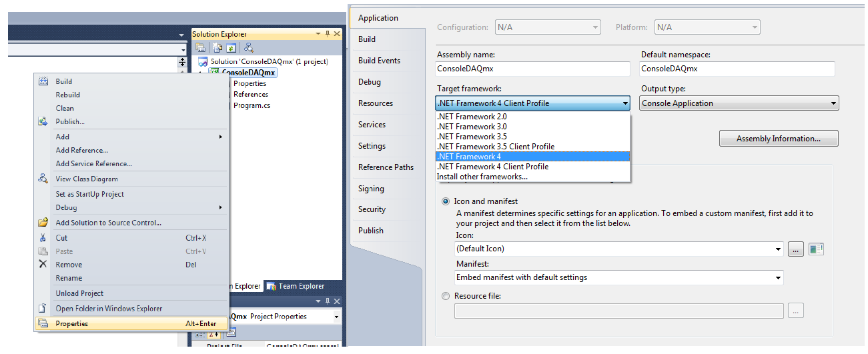Screen dimensions: 868x354
Task: Click Add Solution to Source Control...
Action: [131, 223]
